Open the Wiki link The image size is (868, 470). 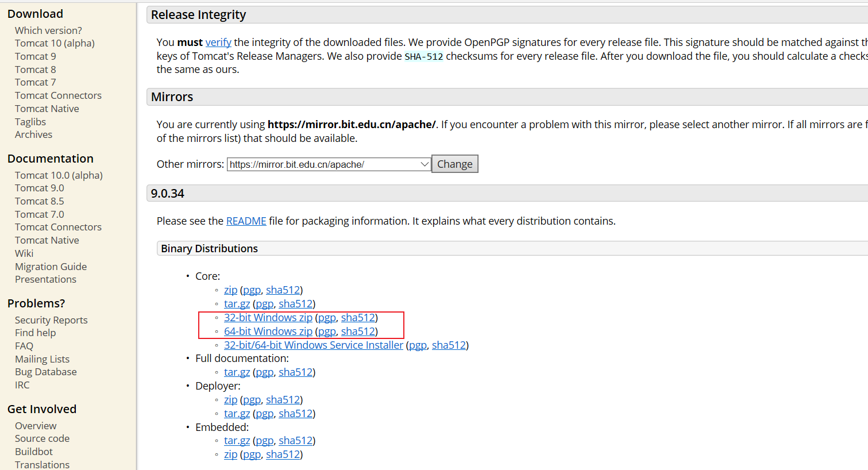click(x=24, y=253)
